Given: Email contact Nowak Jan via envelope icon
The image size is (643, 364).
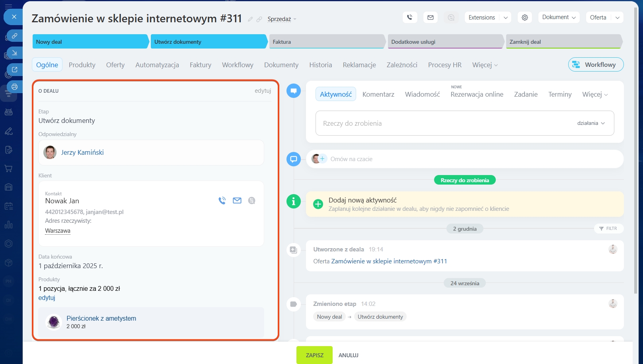Looking at the screenshot, I should tap(237, 200).
